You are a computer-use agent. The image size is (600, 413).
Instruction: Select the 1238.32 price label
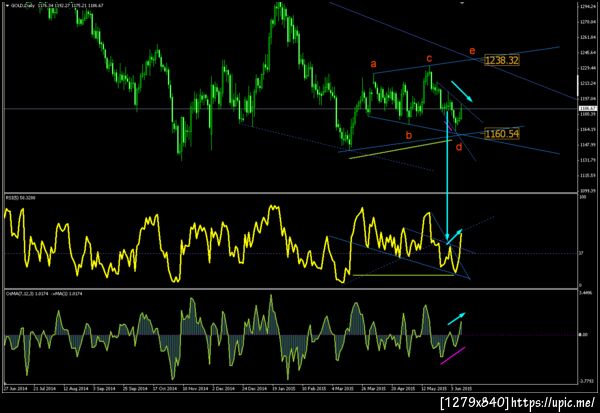502,60
